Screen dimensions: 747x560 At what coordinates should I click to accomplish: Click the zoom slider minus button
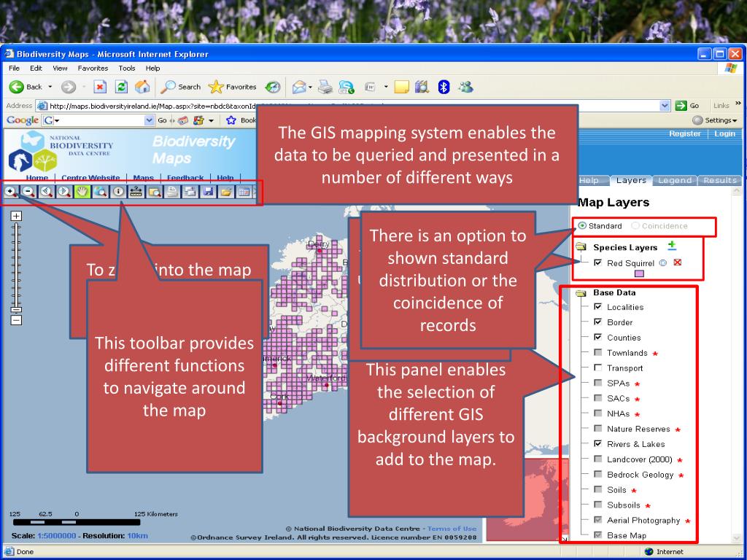(x=16, y=320)
